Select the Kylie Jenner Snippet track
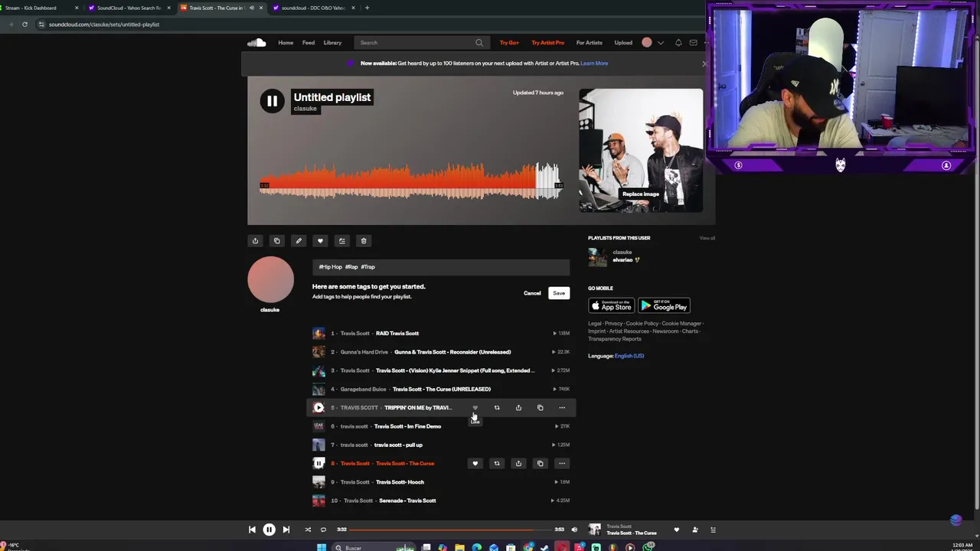980x551 pixels. (455, 370)
